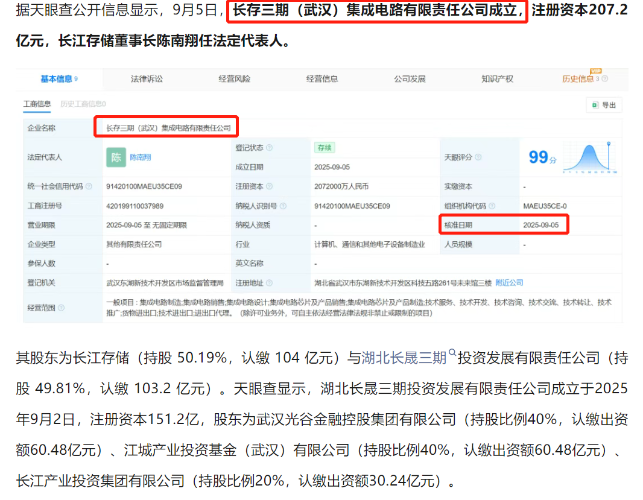Open help icon beside 注册地址

point(269,283)
